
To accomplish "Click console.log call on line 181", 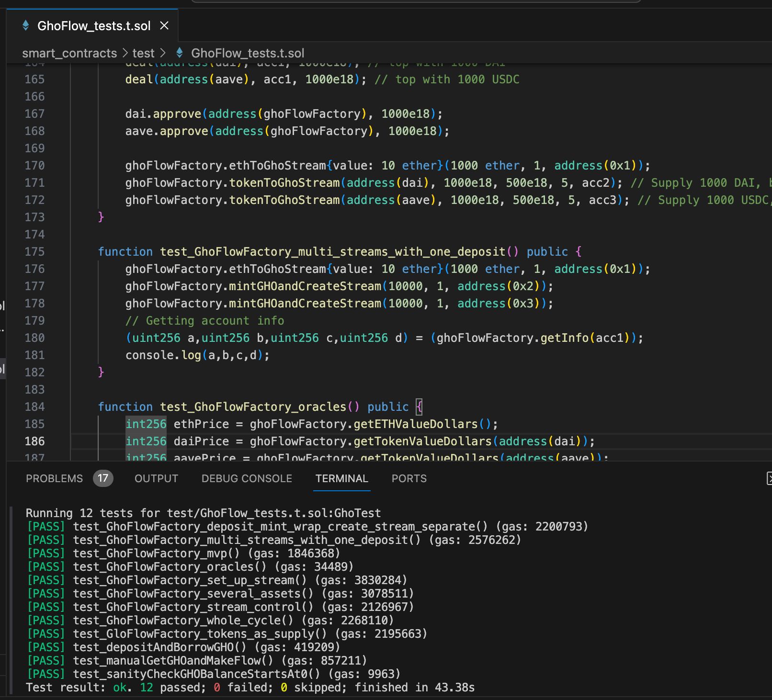I will coord(197,355).
